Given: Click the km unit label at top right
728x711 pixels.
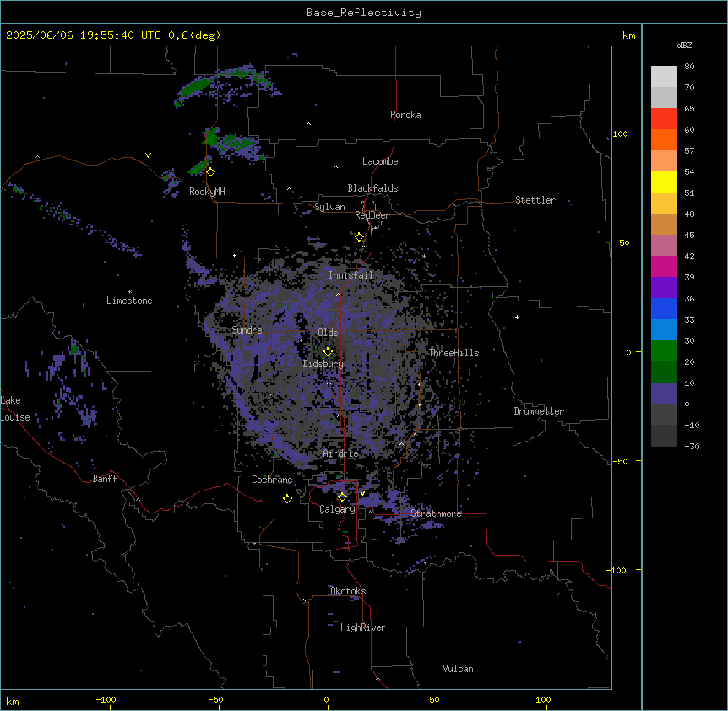Looking at the screenshot, I should (x=628, y=35).
